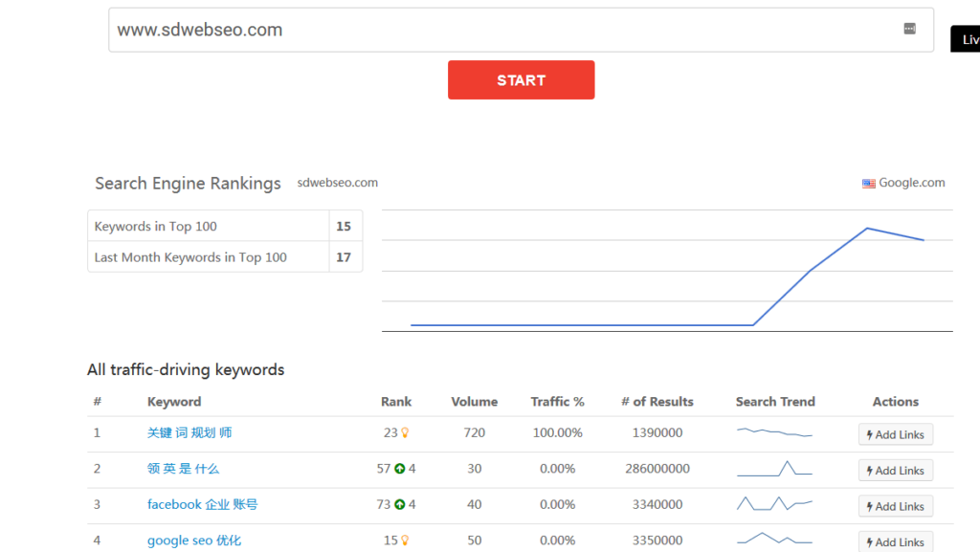Sort the table by the Rank column header
The width and height of the screenshot is (980, 552).
point(396,402)
